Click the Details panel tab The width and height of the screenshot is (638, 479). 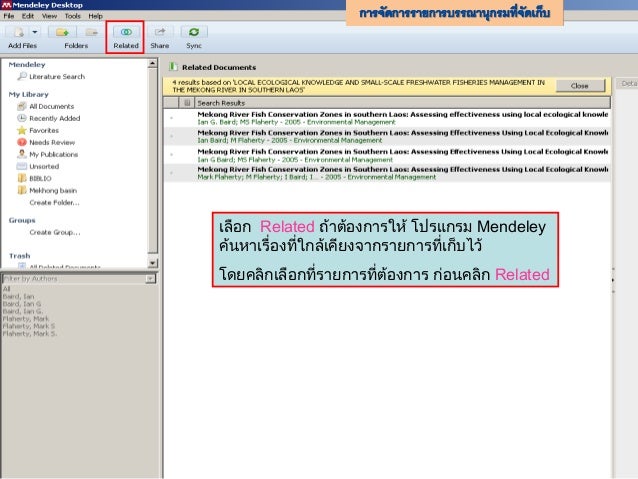629,83
